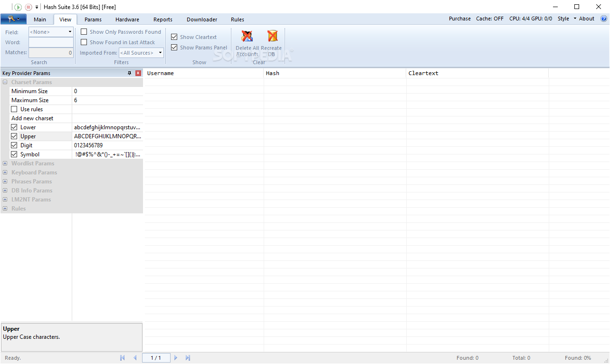Expand the Phrases Params group

coord(5,182)
